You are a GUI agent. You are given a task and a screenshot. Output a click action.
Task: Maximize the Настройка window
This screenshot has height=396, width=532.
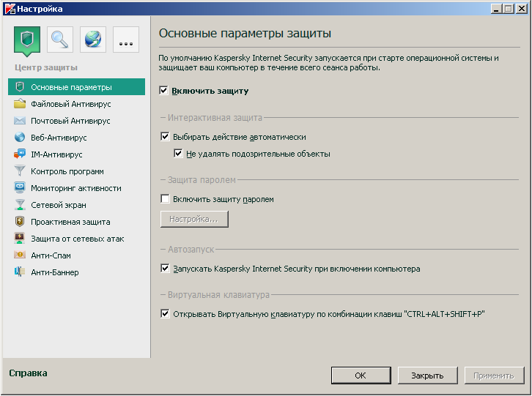point(509,9)
